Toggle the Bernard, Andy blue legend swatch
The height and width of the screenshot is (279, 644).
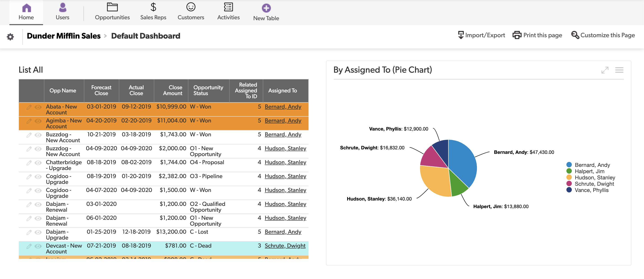point(569,164)
